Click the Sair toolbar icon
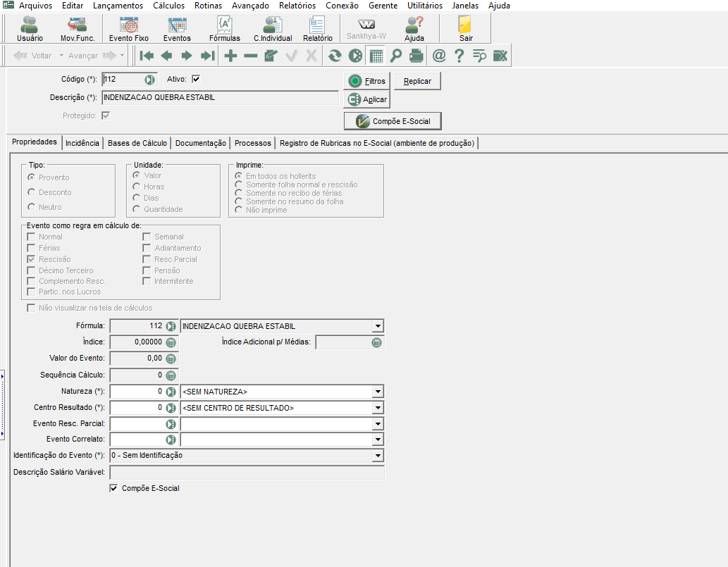Image resolution: width=728 pixels, height=567 pixels. [466, 29]
